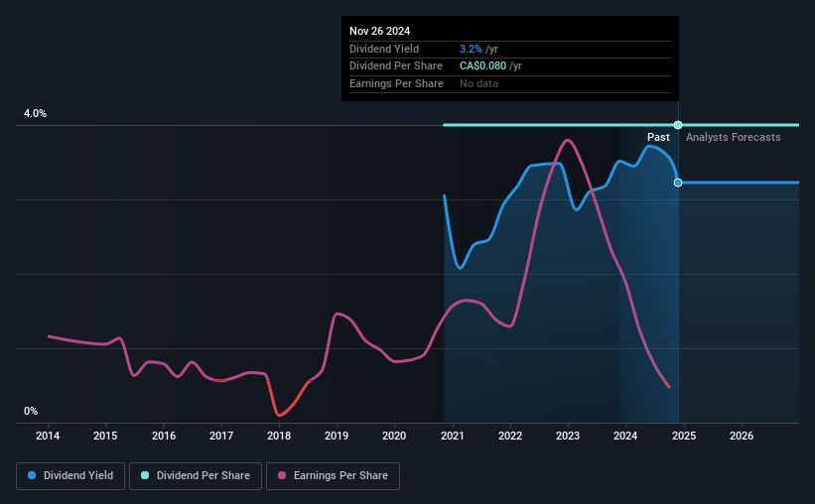Image resolution: width=815 pixels, height=504 pixels.
Task: Click the teal Dividend Per Share legend dot
Action: [146, 476]
